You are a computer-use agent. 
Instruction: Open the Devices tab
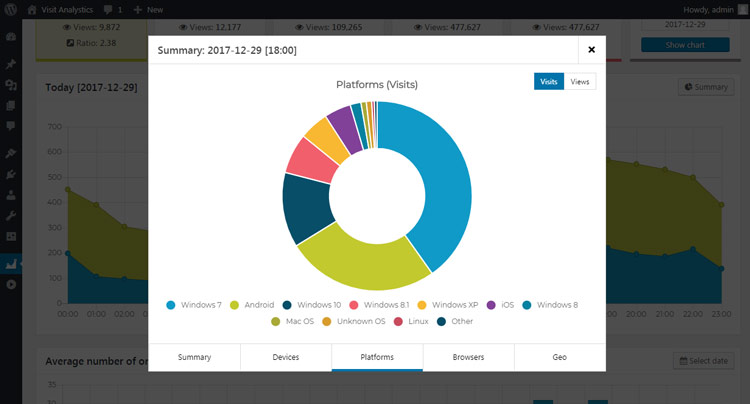tap(286, 357)
